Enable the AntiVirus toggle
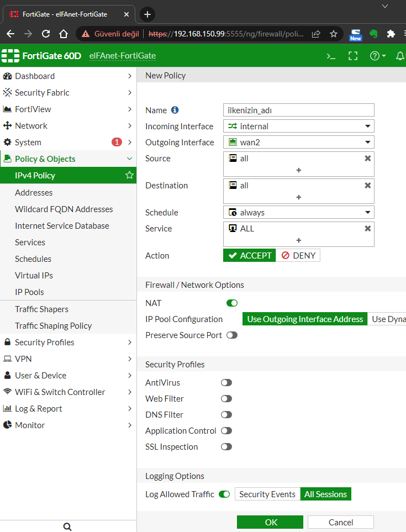Image resolution: width=406 pixels, height=532 pixels. click(226, 382)
